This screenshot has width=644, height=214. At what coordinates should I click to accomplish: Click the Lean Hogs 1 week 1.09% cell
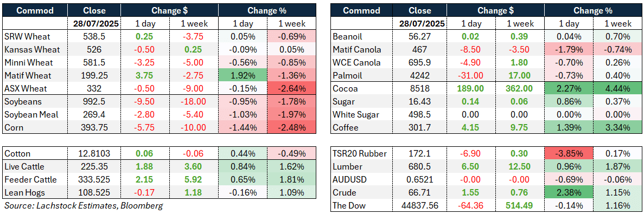tap(291, 192)
